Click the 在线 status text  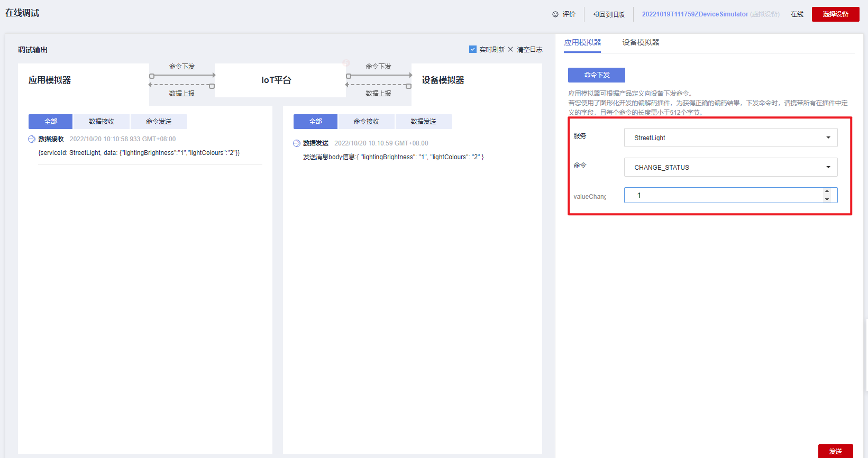[797, 14]
